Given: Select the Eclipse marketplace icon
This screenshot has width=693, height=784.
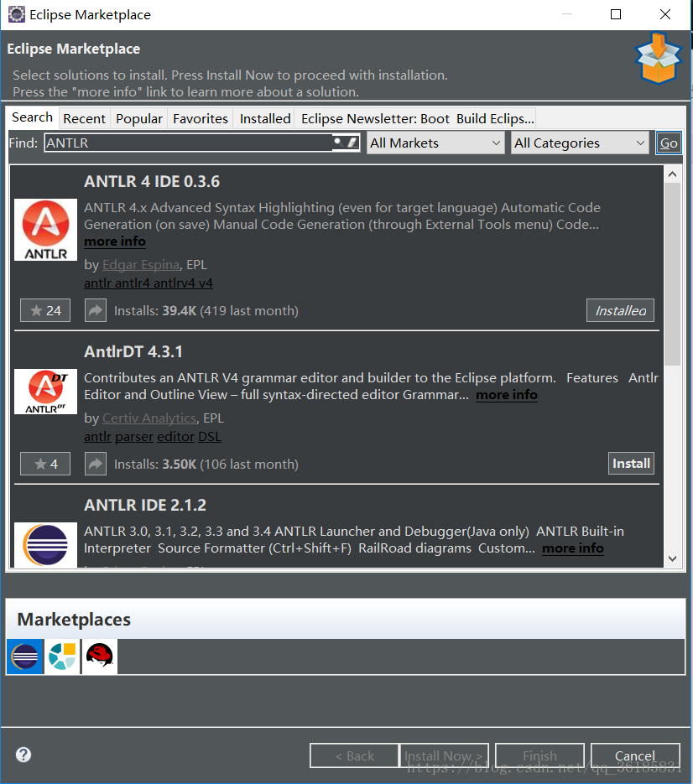Looking at the screenshot, I should [25, 657].
